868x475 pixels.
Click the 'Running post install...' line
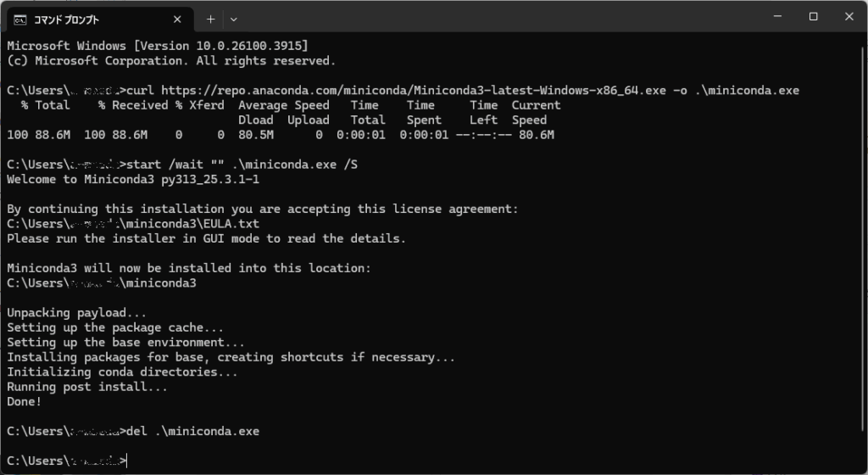(x=87, y=387)
